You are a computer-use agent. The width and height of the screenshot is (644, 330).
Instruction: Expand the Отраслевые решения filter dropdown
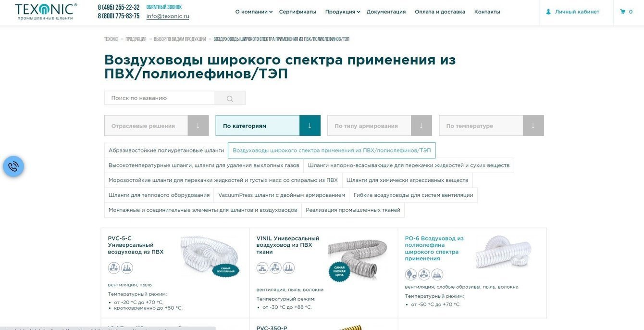tap(198, 126)
